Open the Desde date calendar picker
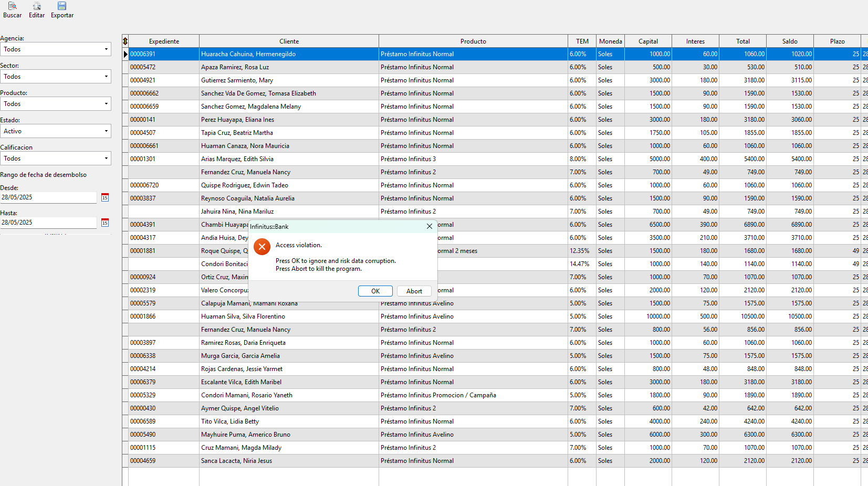 click(x=105, y=197)
